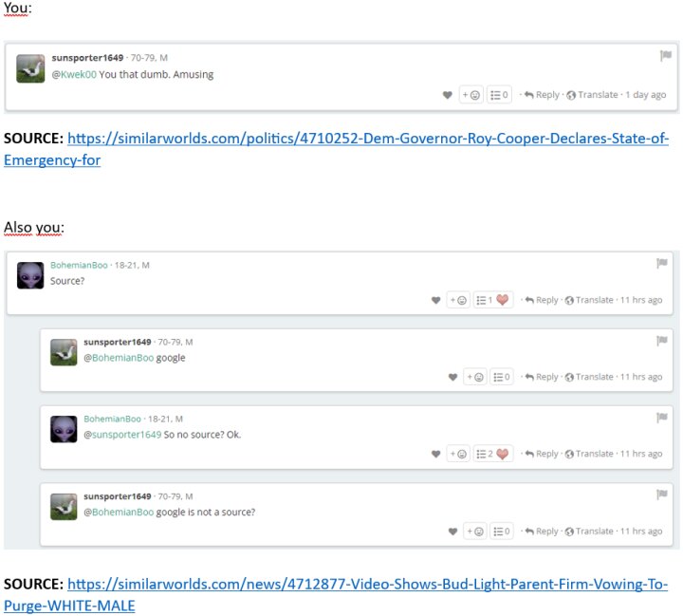The height and width of the screenshot is (616, 683).
Task: Heart the "@BohemianBoo google" reply
Action: 453,377
